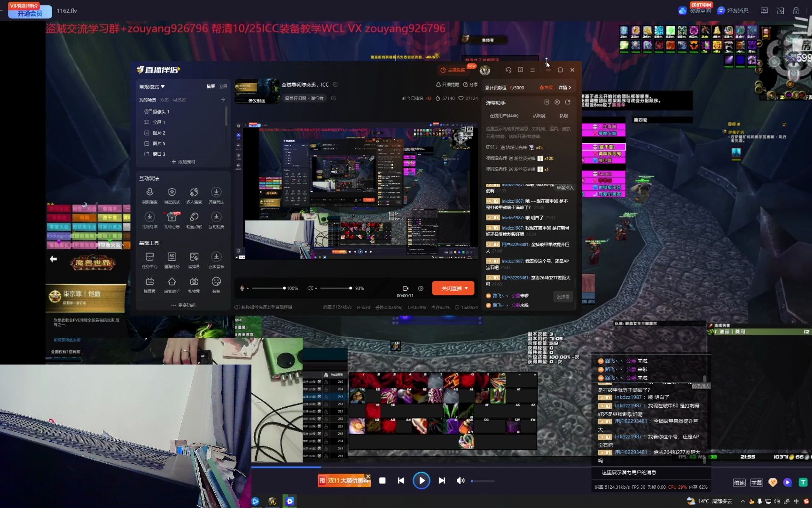812x508 pixels.
Task: Expand speaker device arrow next to speaker
Action: tap(316, 288)
